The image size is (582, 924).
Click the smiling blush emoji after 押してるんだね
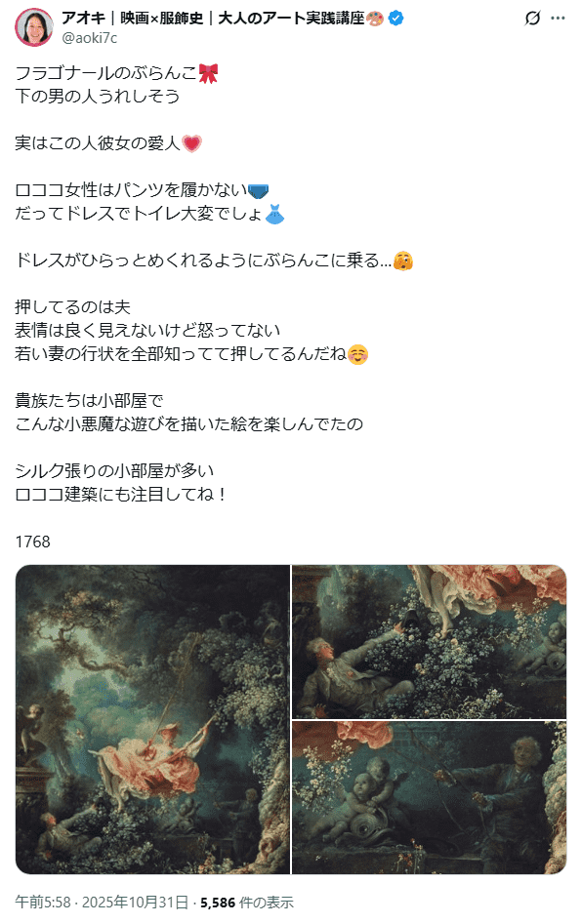click(358, 354)
